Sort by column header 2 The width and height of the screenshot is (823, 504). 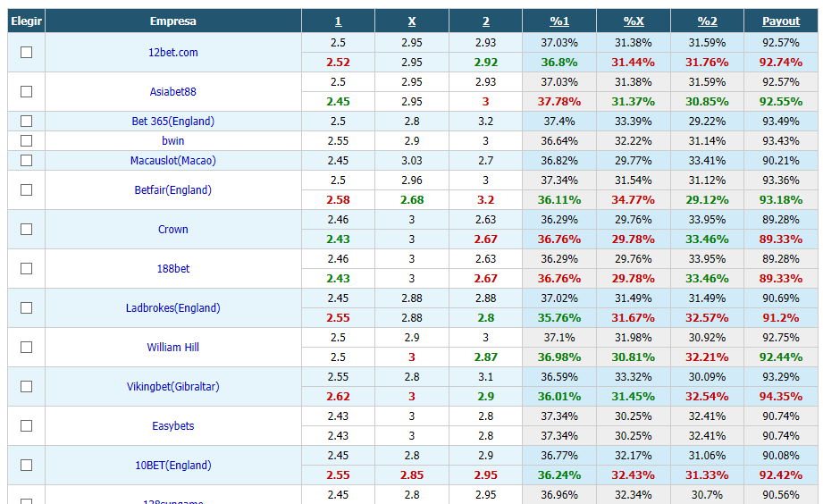pyautogui.click(x=486, y=21)
